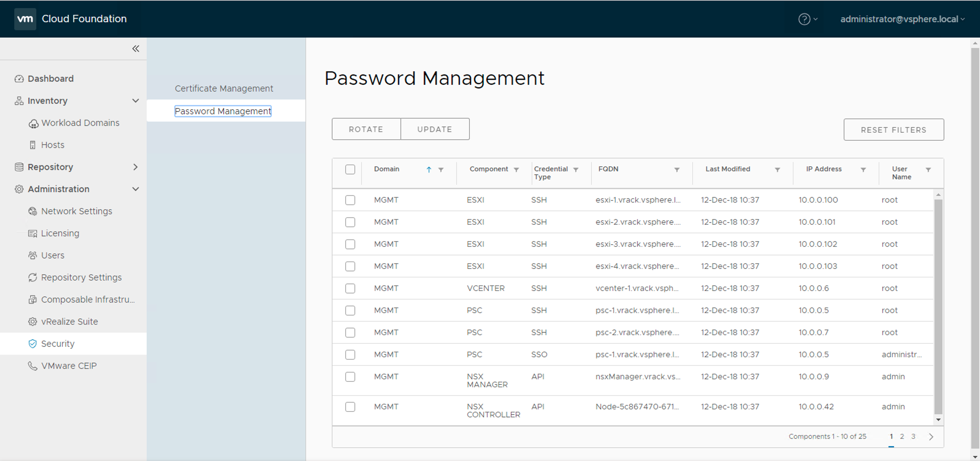Viewport: 980px width, 461px height.
Task: Collapse the Administration section chevron
Action: 136,189
